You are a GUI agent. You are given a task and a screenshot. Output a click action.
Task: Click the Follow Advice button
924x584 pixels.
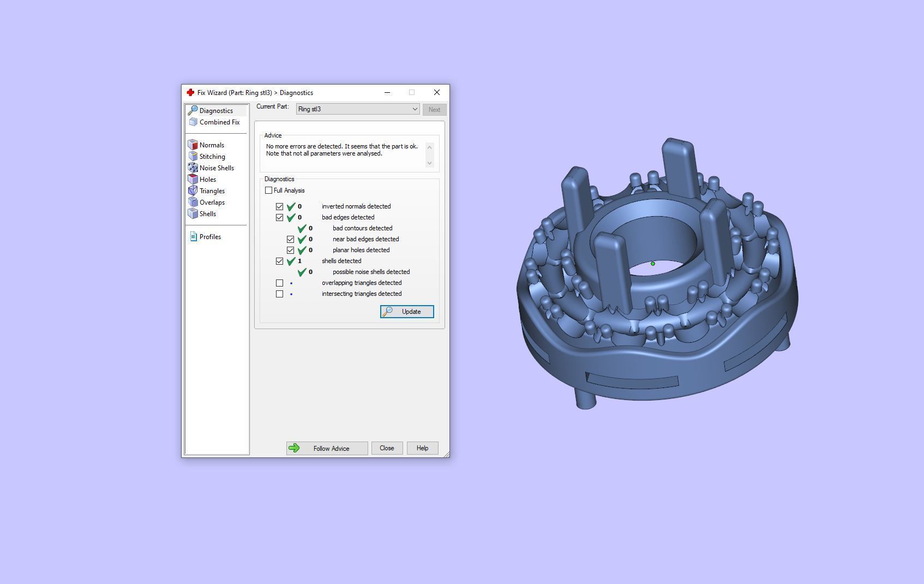(x=327, y=448)
